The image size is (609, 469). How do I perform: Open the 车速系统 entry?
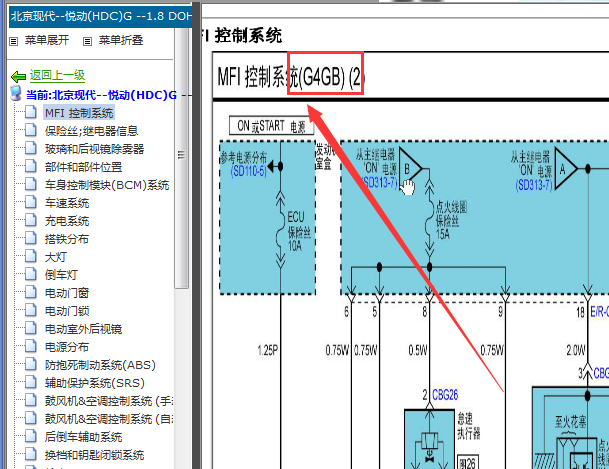[67, 203]
